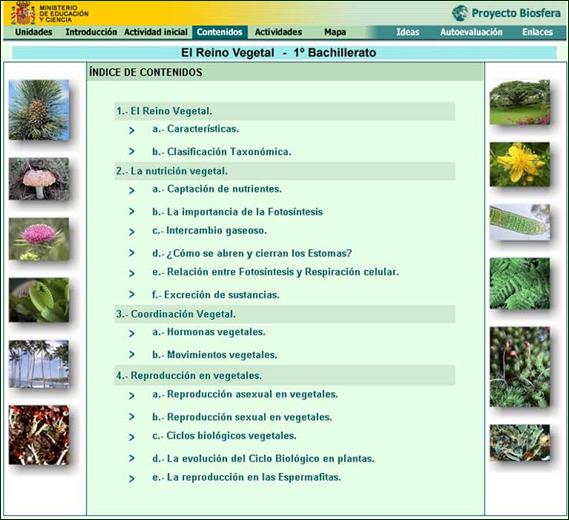569x520 pixels.
Task: Select the pink thistle flower thumbnail
Action: coord(39,239)
